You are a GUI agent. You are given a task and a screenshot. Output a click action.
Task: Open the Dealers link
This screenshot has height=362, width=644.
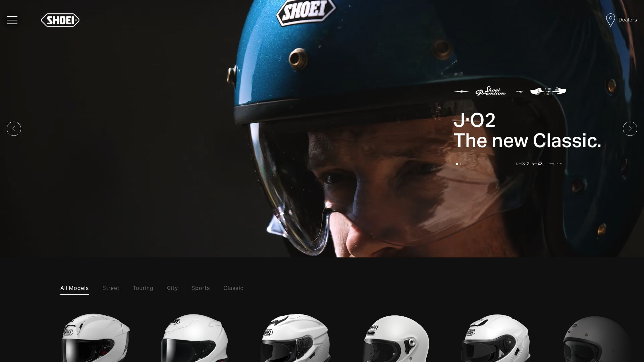click(628, 20)
